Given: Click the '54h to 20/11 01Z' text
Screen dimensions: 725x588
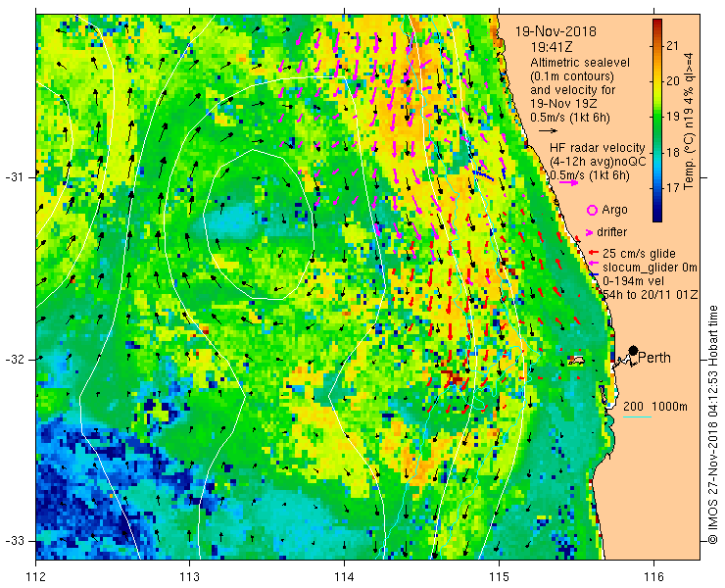Looking at the screenshot, I should (650, 295).
